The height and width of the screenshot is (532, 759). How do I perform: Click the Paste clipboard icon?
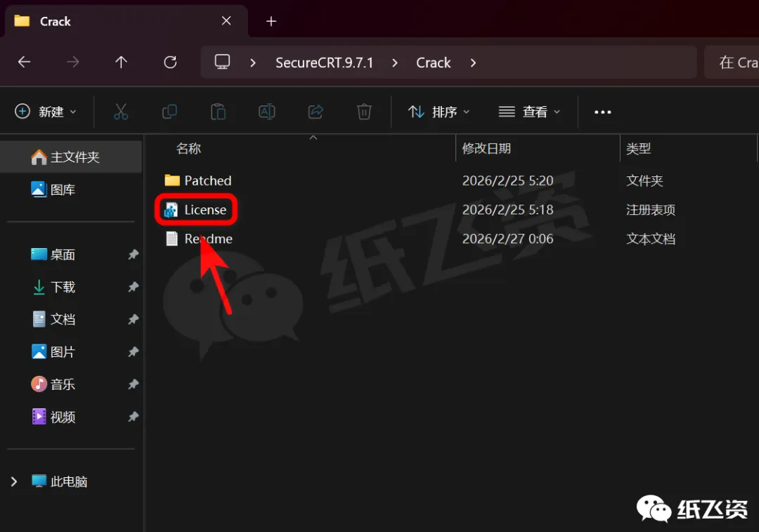click(219, 112)
